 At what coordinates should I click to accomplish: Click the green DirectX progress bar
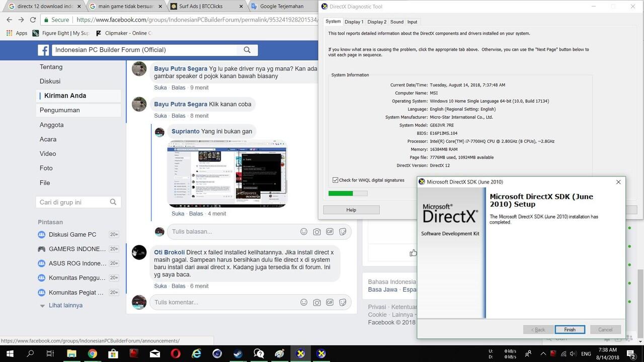point(341,193)
